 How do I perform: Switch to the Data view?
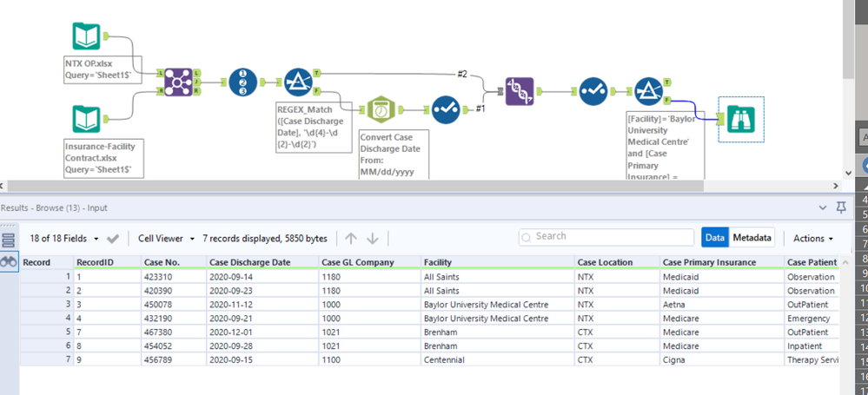coord(714,238)
